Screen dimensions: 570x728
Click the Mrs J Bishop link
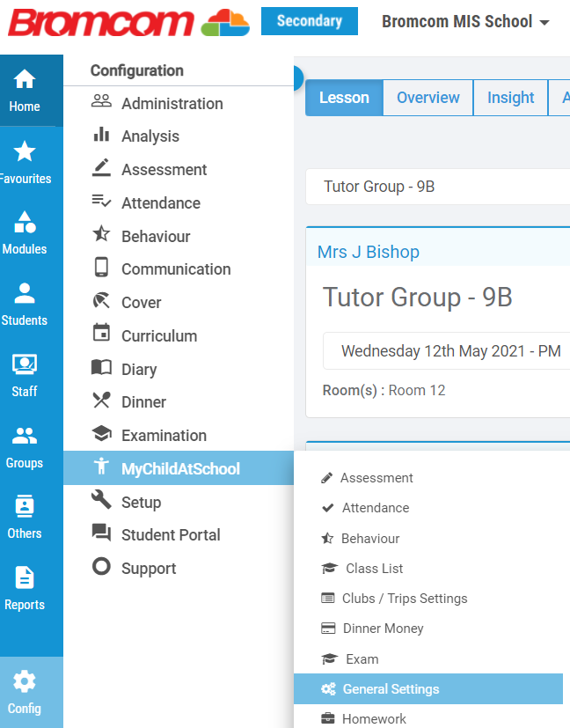(x=369, y=252)
